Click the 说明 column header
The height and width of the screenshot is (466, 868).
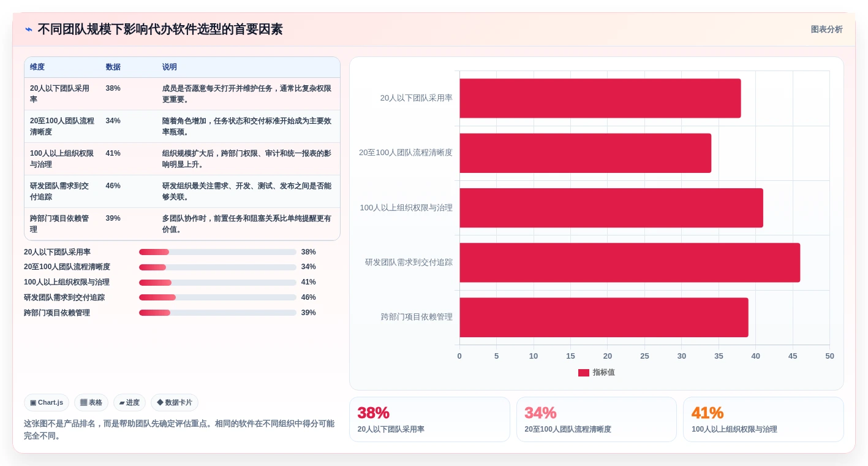point(170,67)
